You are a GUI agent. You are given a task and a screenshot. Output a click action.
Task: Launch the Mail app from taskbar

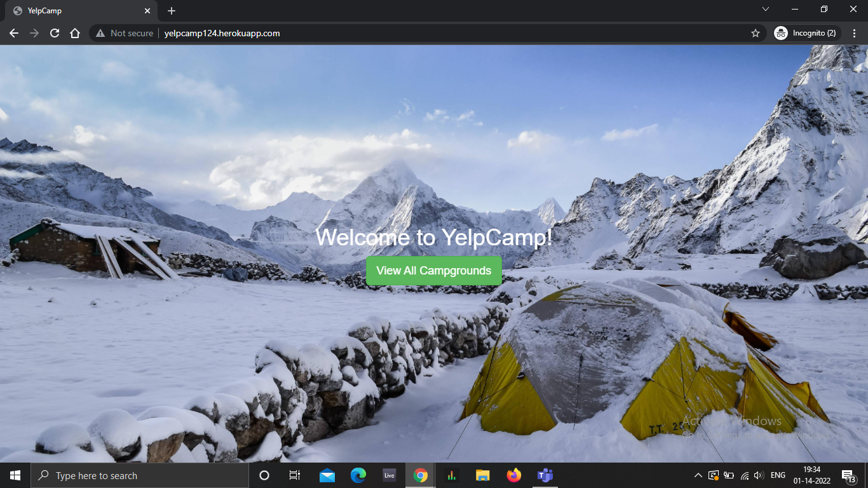click(x=327, y=475)
